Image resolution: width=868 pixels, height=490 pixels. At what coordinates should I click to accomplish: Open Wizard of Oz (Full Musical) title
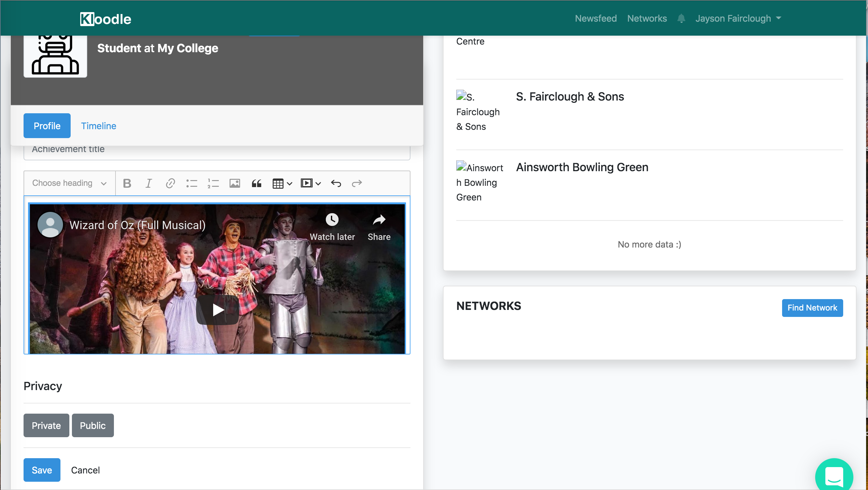coord(137,225)
